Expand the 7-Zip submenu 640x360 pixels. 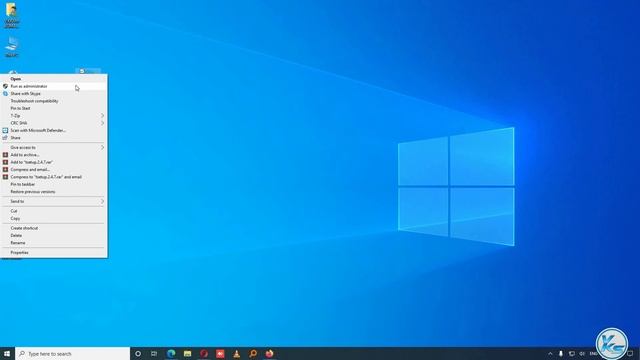click(x=54, y=116)
